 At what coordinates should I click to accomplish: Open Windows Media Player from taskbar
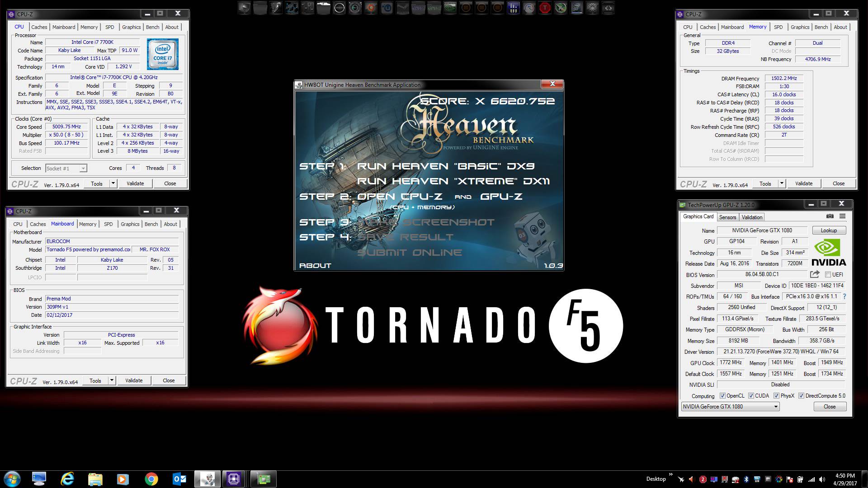[x=123, y=479]
